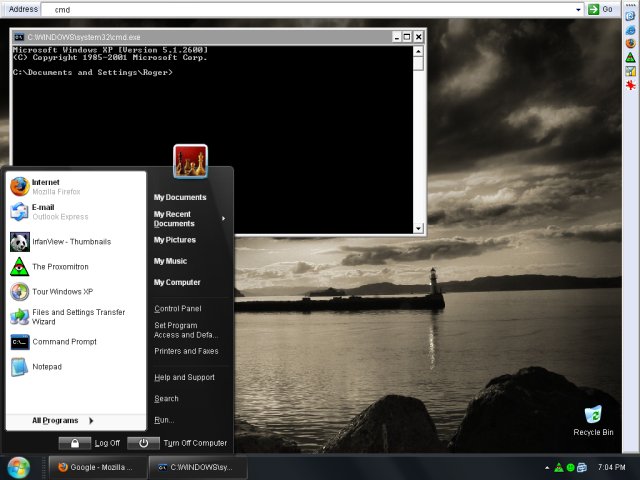
Task: Open the Address bar dropdown arrow
Action: point(578,9)
